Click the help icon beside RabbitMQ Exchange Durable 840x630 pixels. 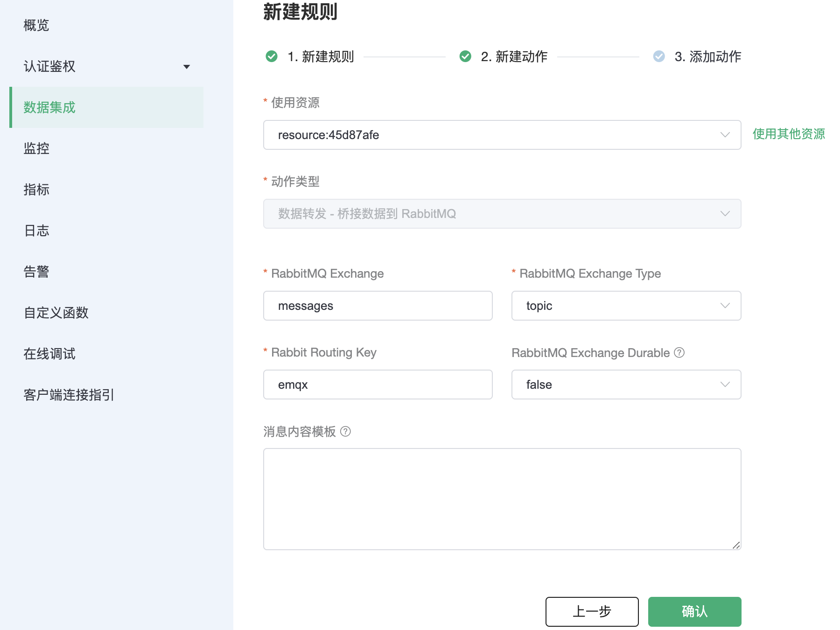[679, 353]
